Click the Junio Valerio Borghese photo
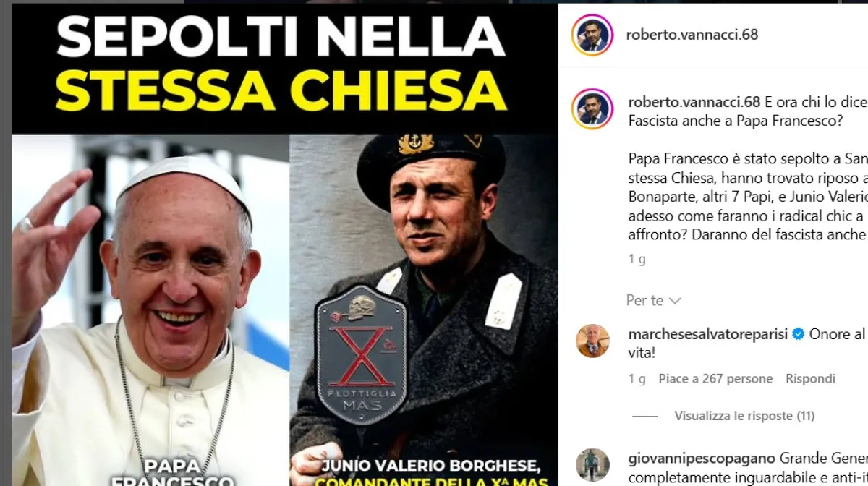Viewport: 868px width, 486px height. click(423, 310)
